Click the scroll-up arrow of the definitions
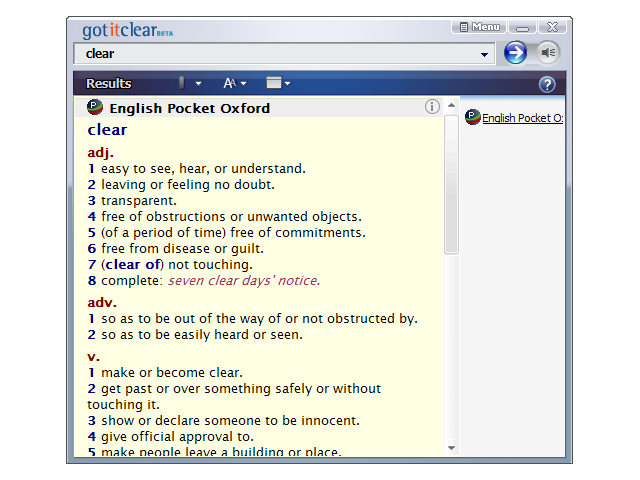This screenshot has height=480, width=640. point(451,105)
